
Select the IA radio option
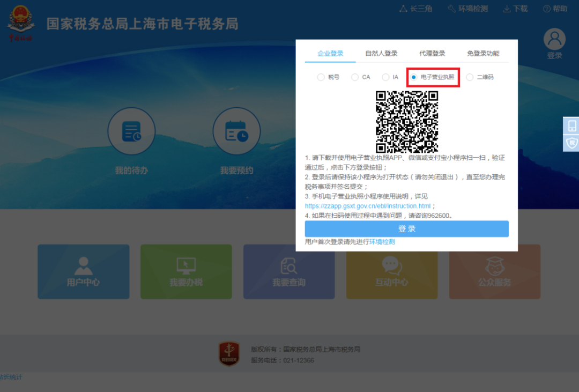point(385,77)
